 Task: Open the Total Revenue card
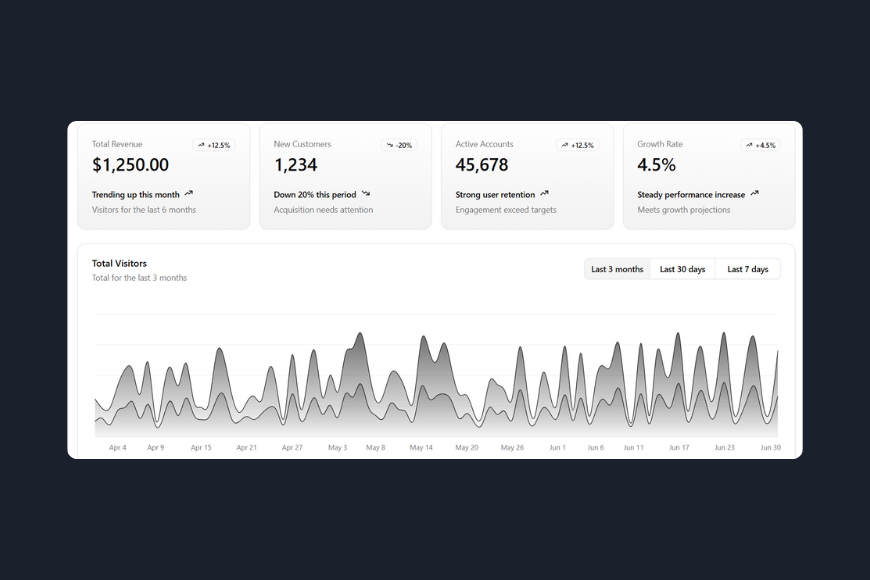(x=164, y=177)
